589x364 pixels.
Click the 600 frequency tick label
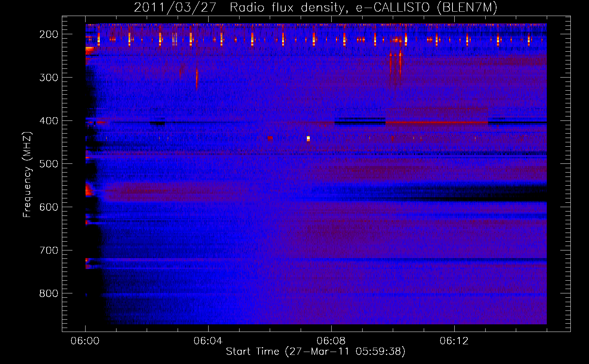[49, 207]
